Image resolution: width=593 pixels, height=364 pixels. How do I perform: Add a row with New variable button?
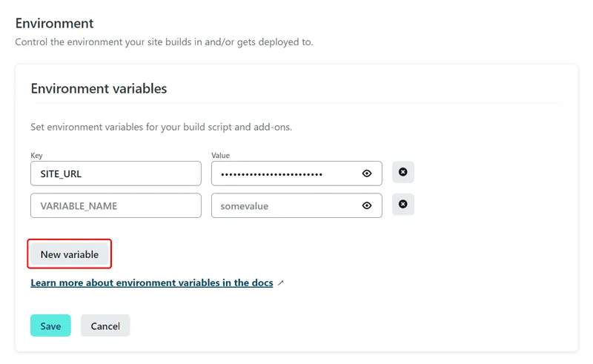[x=70, y=254]
